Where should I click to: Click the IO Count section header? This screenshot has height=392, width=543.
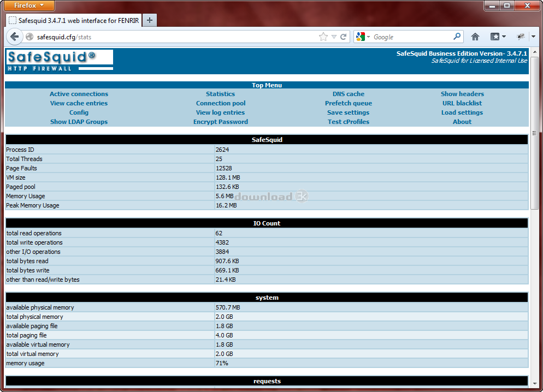point(267,223)
